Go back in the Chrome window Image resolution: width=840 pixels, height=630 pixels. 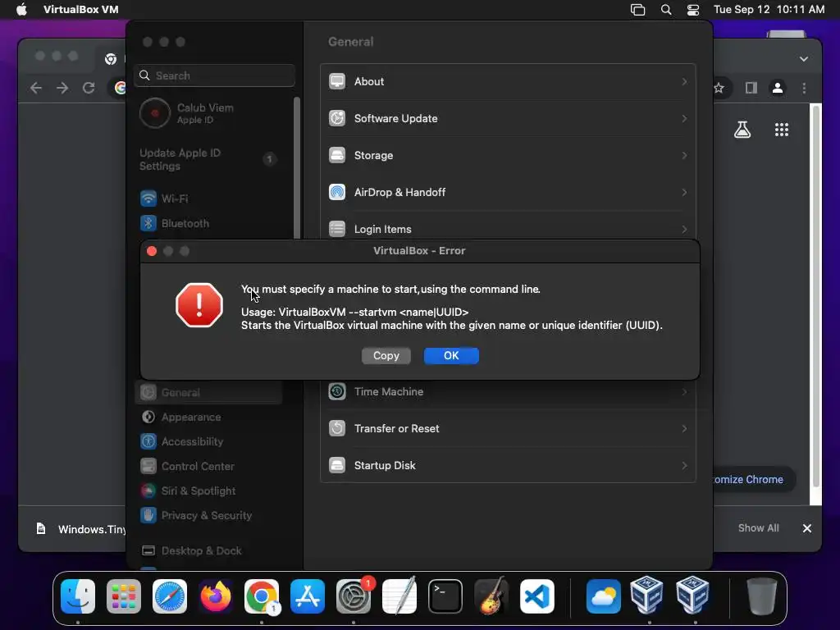(36, 88)
